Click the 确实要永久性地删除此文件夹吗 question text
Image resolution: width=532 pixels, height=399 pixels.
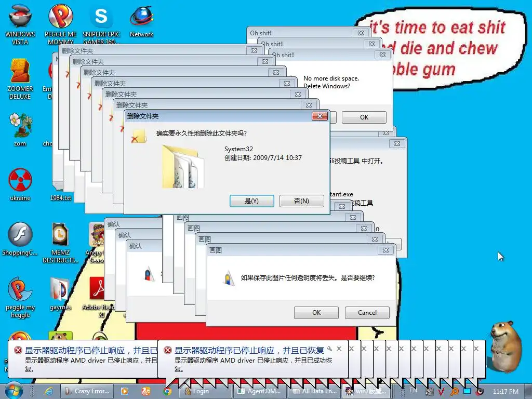pos(202,134)
